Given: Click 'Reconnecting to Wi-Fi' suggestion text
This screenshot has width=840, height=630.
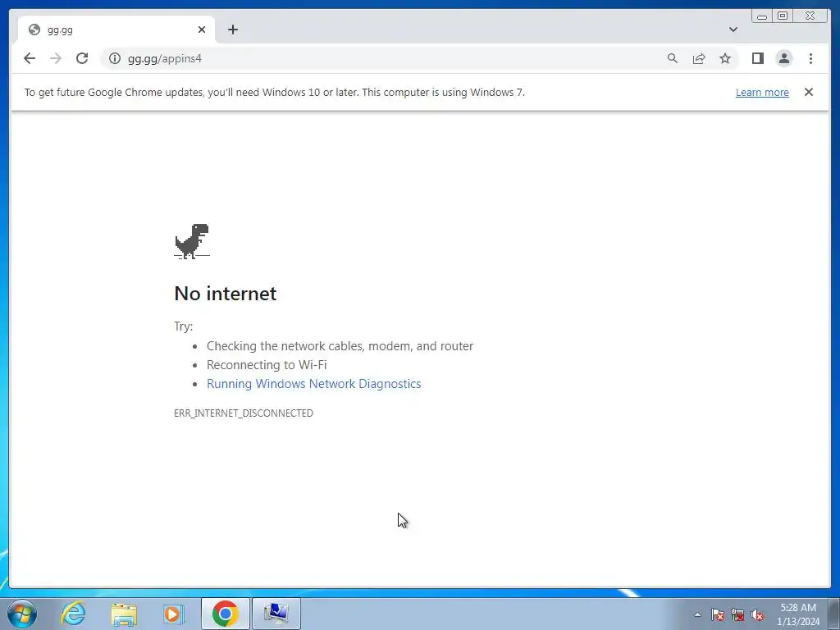Looking at the screenshot, I should click(267, 365).
